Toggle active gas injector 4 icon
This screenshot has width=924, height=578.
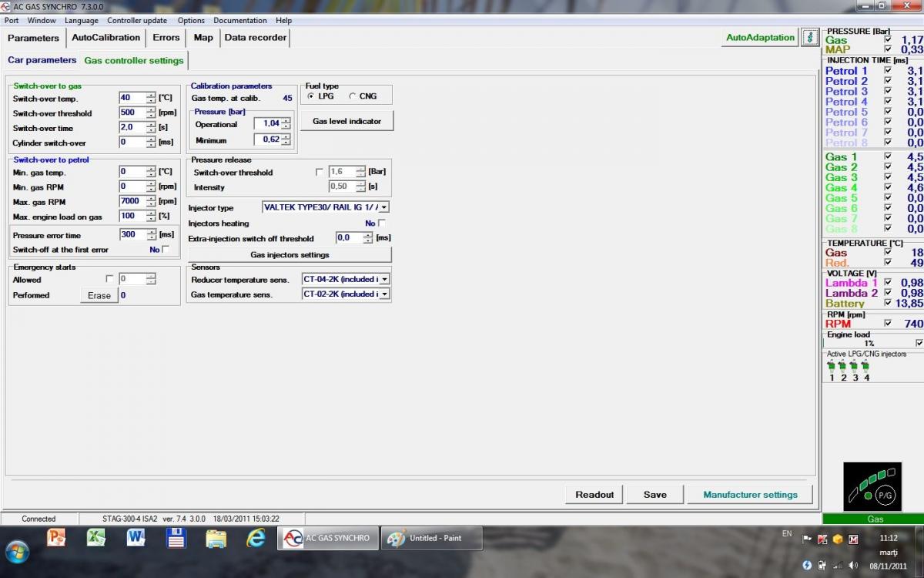pyautogui.click(x=865, y=366)
